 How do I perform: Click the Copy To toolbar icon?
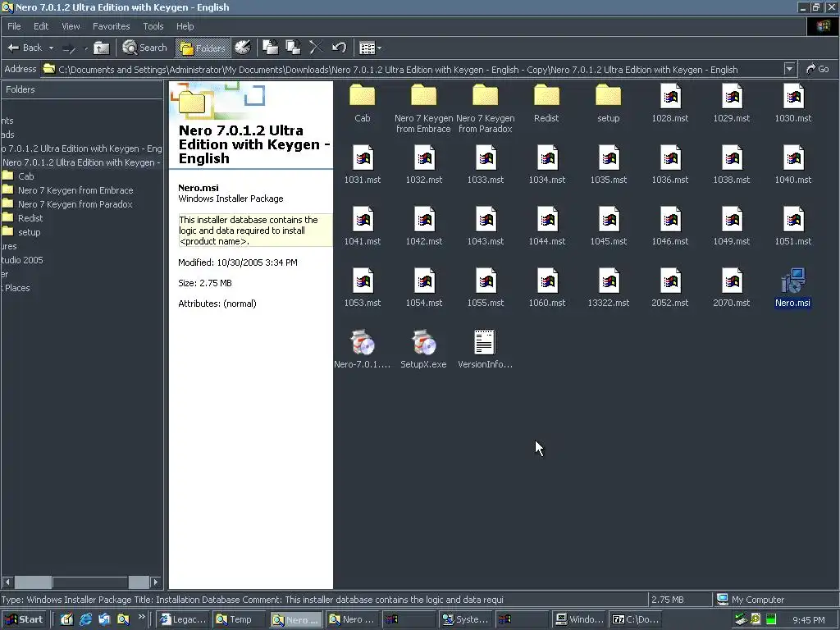[x=293, y=48]
